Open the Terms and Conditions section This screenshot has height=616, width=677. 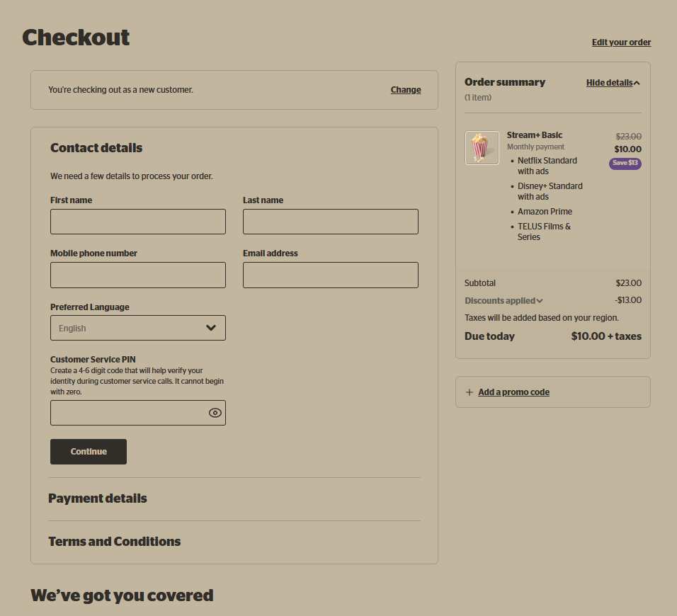pos(115,542)
